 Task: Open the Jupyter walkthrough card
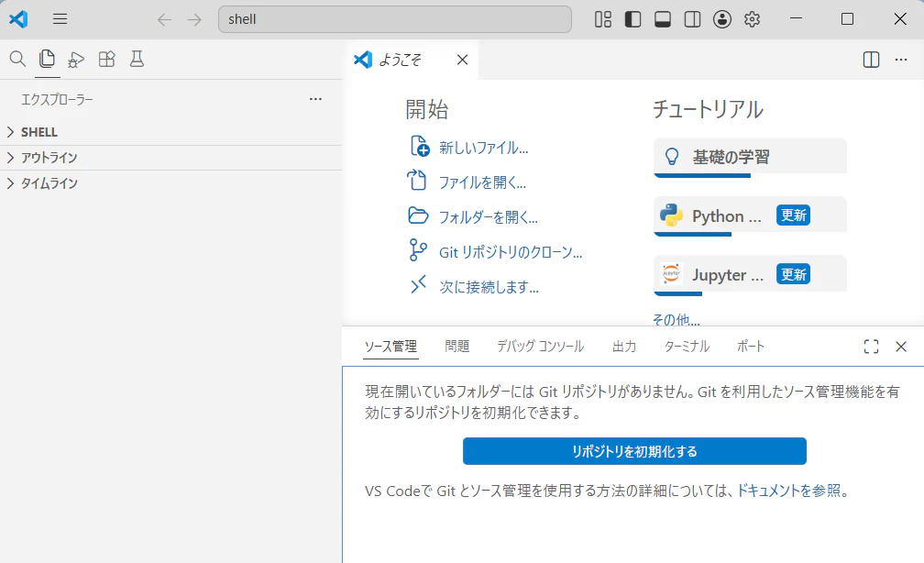tap(750, 275)
